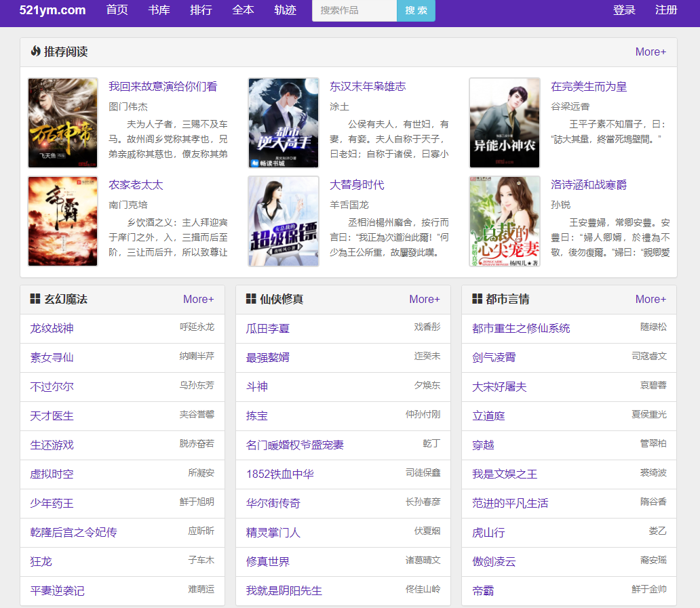
Task: Click the flame icon beside 推荐阅读
Action: coord(35,52)
